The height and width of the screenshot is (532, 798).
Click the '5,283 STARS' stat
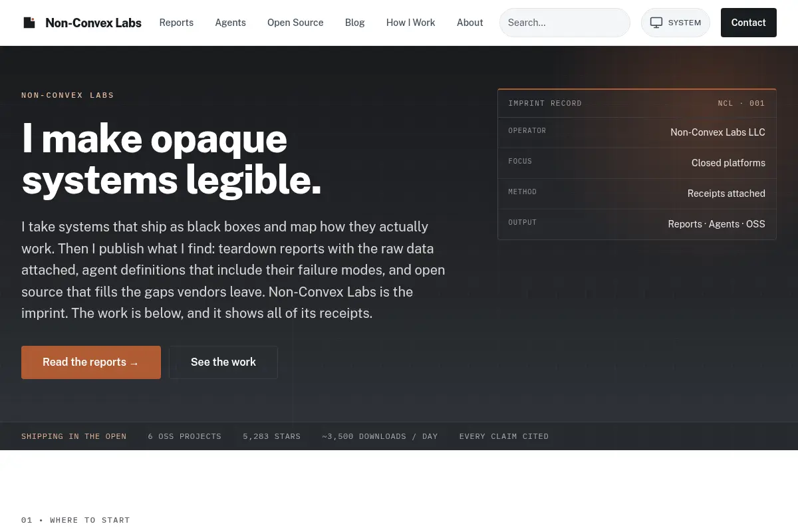pos(271,436)
